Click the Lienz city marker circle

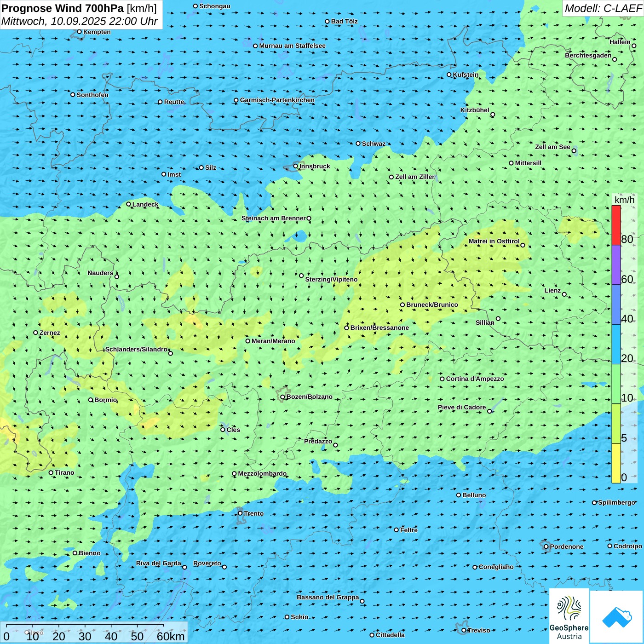tap(564, 294)
